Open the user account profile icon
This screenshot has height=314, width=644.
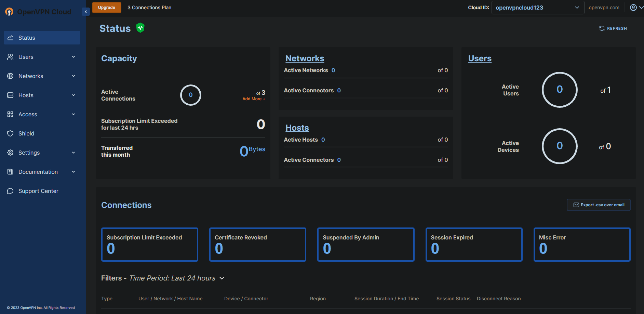633,8
